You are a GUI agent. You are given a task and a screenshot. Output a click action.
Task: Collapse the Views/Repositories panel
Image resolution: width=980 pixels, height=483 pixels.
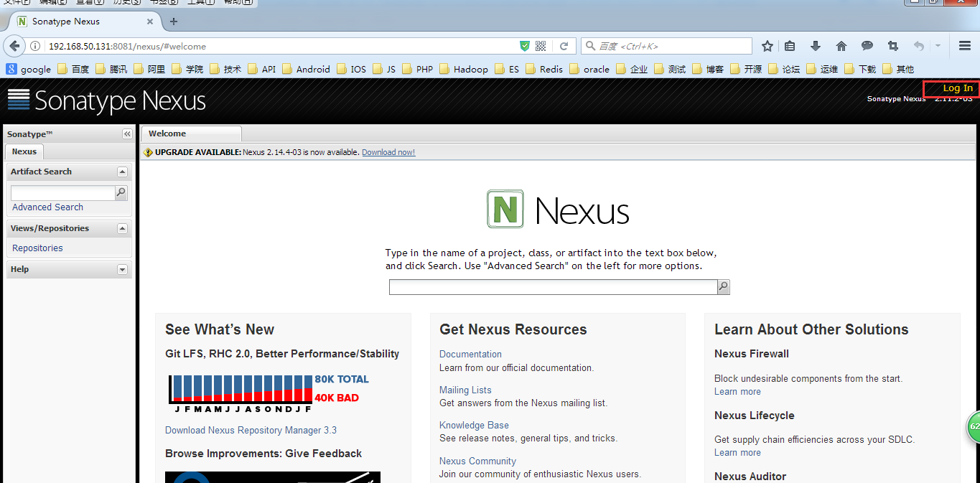click(122, 229)
